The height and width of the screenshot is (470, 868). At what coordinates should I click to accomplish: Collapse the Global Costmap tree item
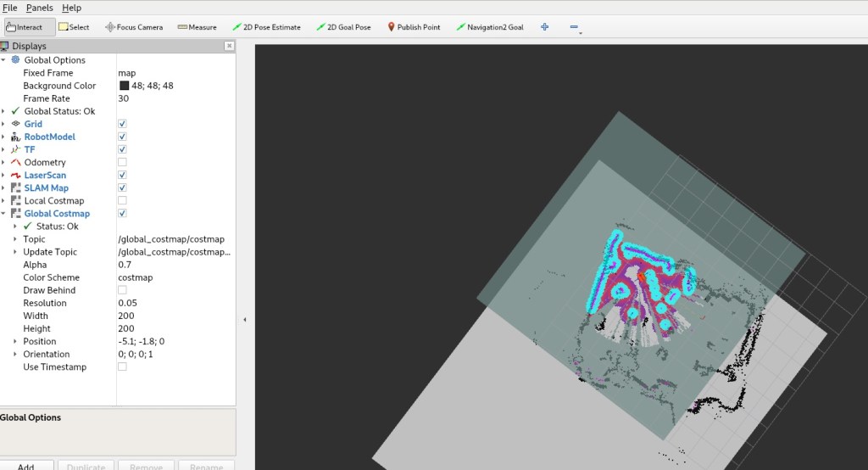4,214
